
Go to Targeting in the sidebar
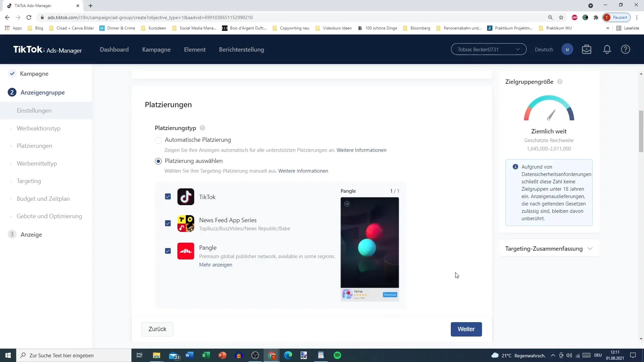(x=29, y=181)
